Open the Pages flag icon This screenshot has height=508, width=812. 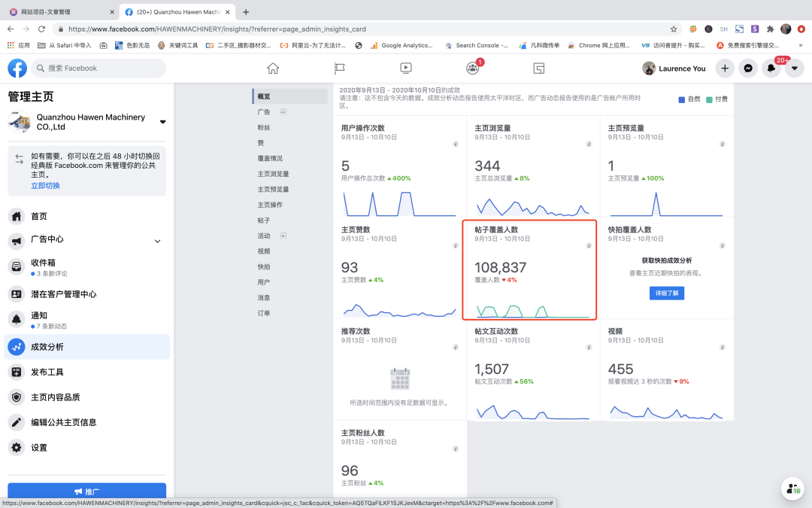click(x=339, y=68)
